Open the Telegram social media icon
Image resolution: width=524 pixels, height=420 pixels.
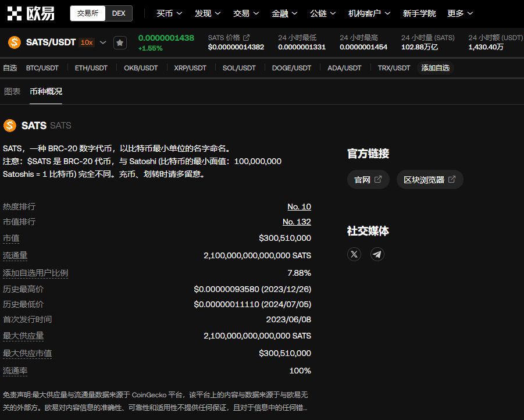[x=377, y=254]
